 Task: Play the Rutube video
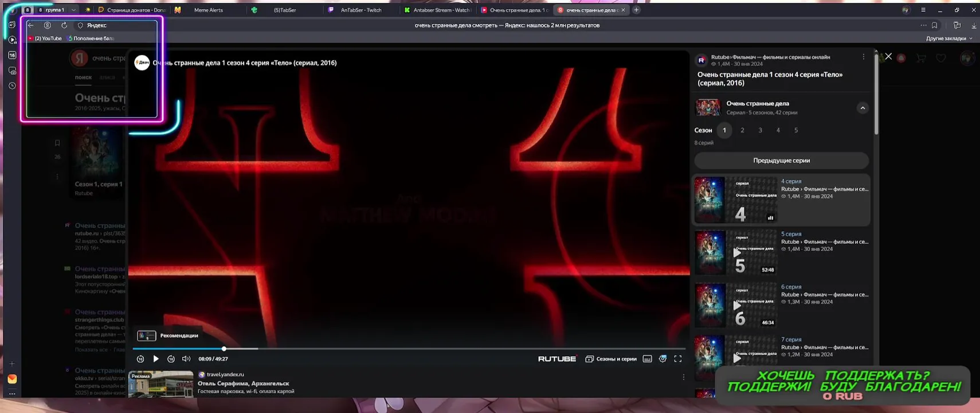(156, 359)
